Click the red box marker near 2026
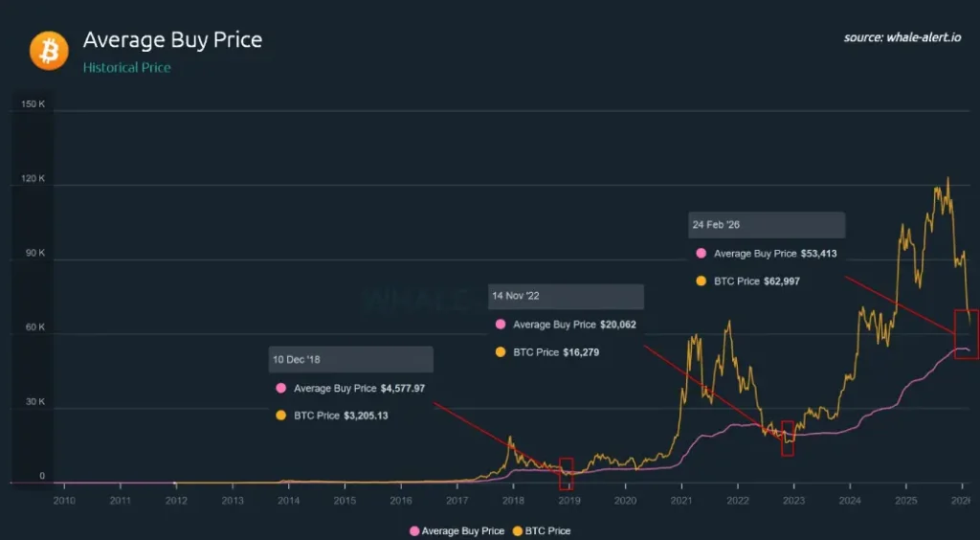This screenshot has height=540, width=980. 966,334
